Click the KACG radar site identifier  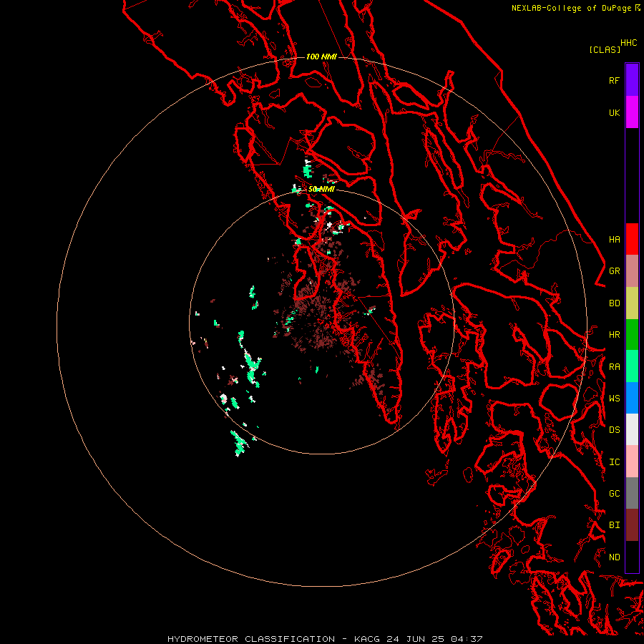point(367,639)
